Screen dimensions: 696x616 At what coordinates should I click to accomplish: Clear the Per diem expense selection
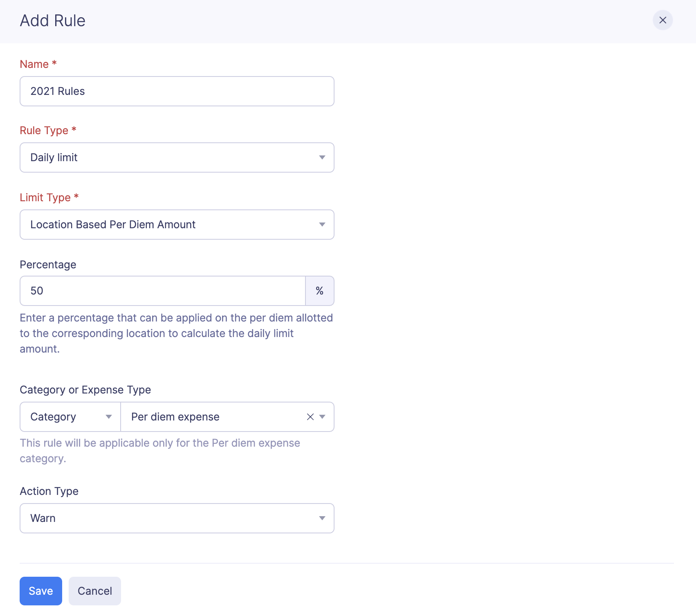(310, 417)
